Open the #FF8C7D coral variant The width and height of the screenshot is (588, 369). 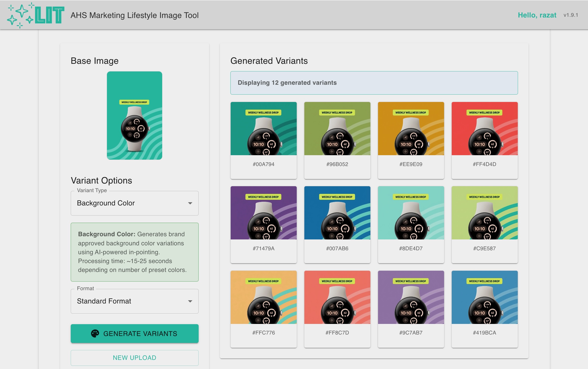tap(337, 297)
